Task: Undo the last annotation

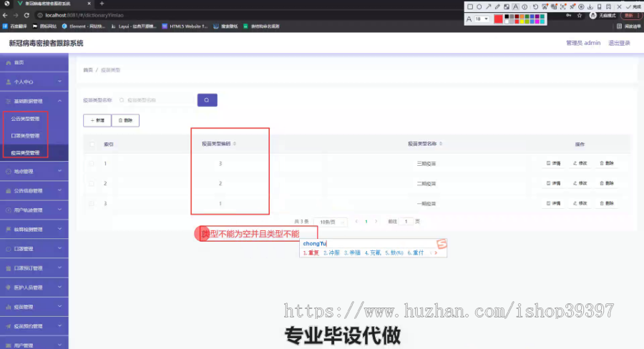Action: click(535, 7)
